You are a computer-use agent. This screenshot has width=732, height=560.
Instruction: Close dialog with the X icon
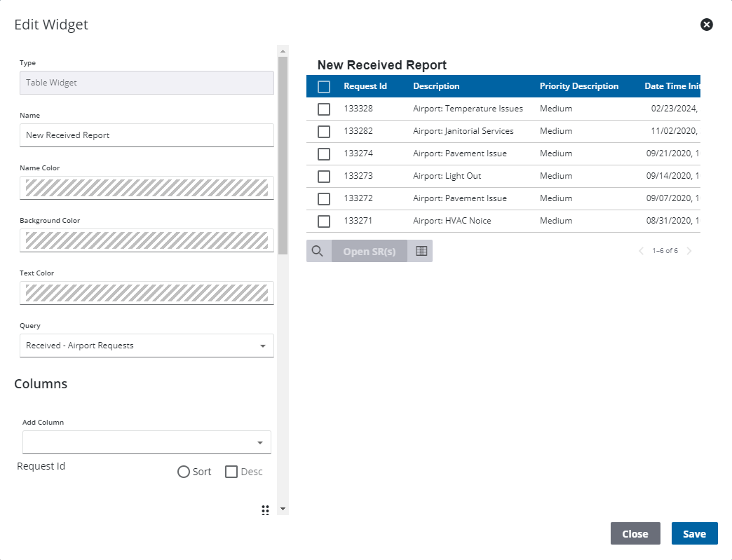tap(707, 25)
